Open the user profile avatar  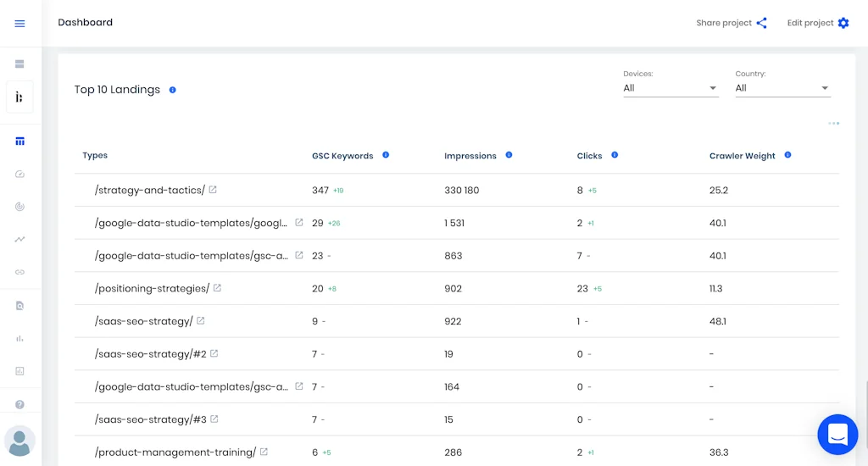(x=20, y=441)
